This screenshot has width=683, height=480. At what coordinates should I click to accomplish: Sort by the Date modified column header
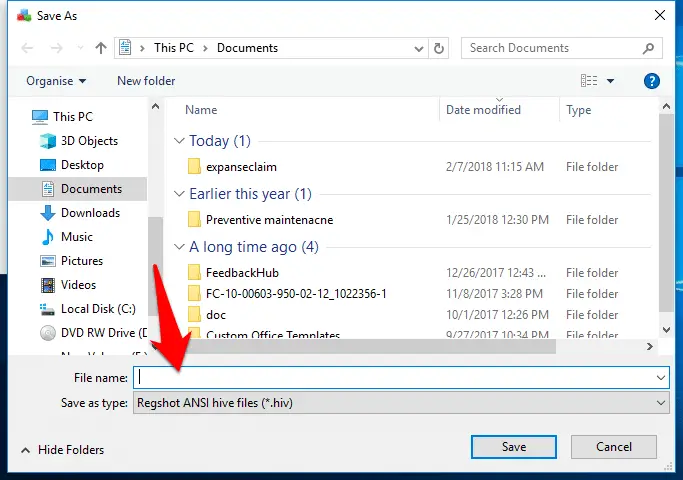click(483, 110)
